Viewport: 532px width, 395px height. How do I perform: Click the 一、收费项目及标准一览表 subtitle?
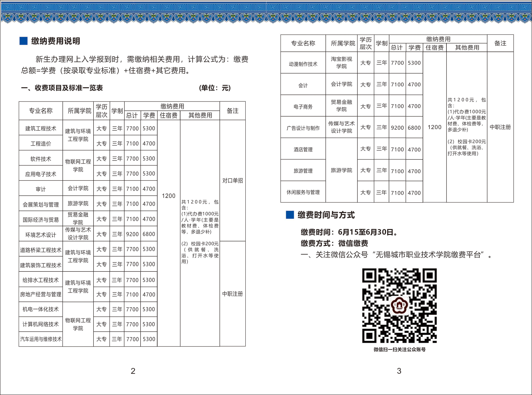pos(62,88)
